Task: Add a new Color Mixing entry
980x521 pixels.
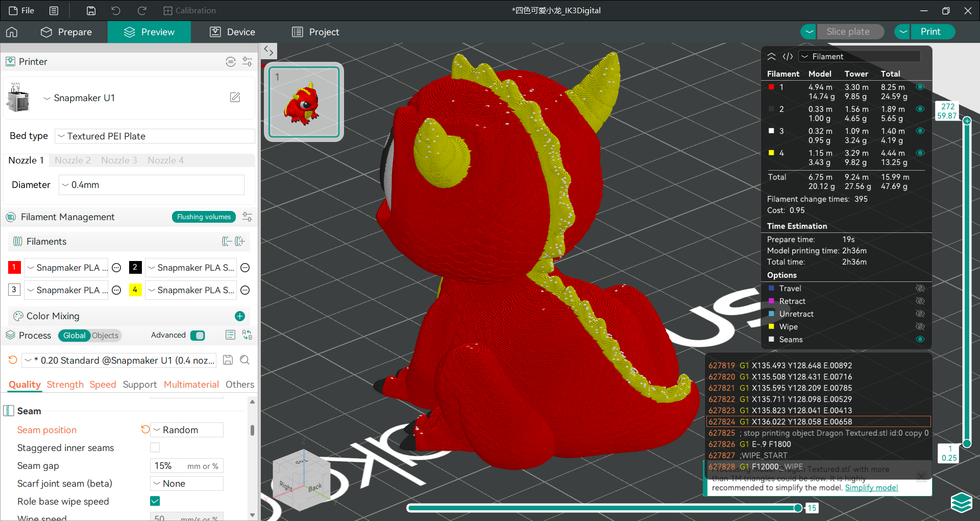Action: [240, 316]
